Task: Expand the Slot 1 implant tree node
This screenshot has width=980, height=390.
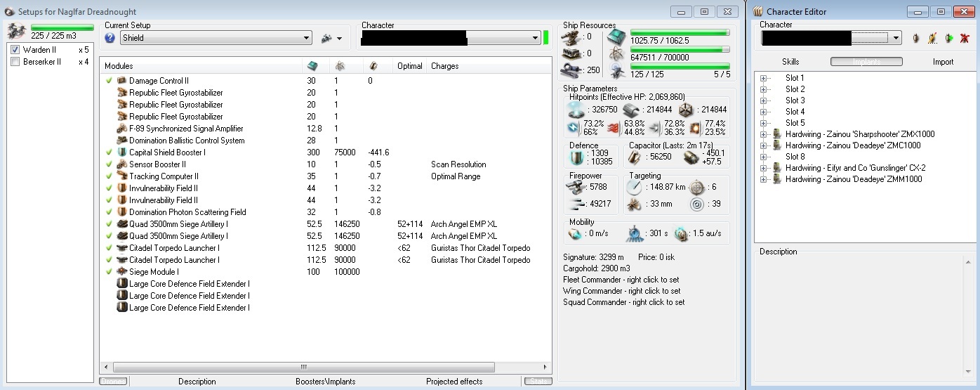Action: coord(763,78)
